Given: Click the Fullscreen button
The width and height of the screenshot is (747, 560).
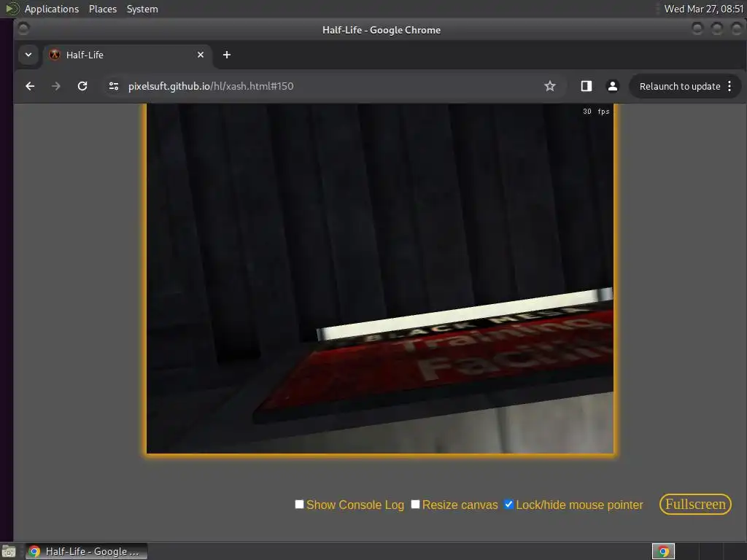Looking at the screenshot, I should [x=695, y=505].
